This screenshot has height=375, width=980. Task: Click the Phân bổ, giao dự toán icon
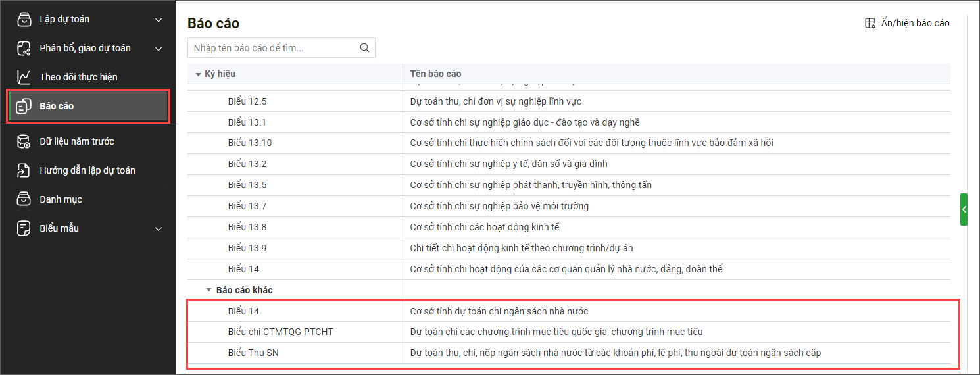(x=24, y=48)
